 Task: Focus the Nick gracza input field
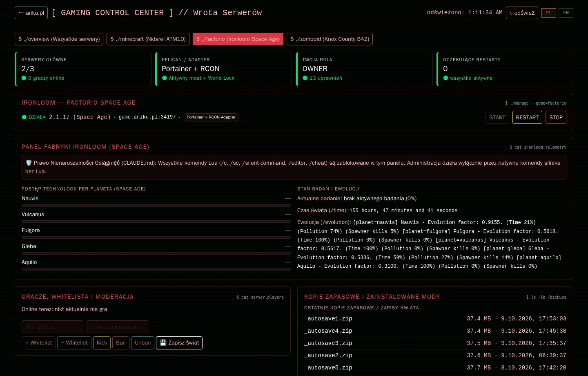point(52,327)
